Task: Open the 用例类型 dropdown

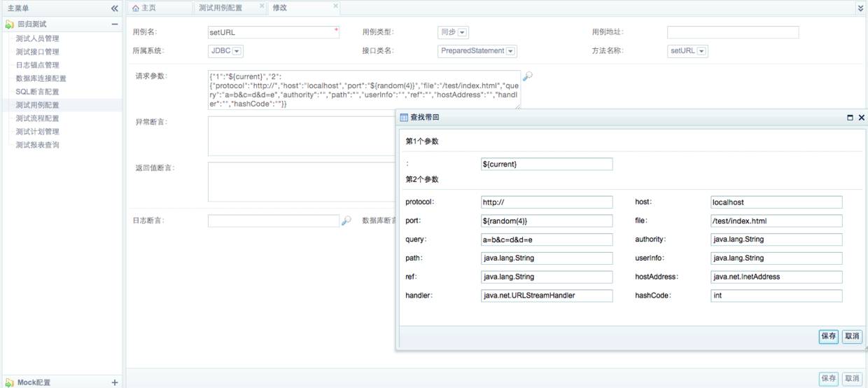Action: (463, 32)
